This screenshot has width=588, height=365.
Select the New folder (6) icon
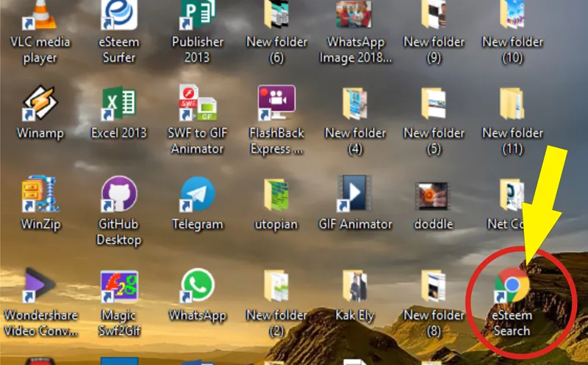point(276,15)
